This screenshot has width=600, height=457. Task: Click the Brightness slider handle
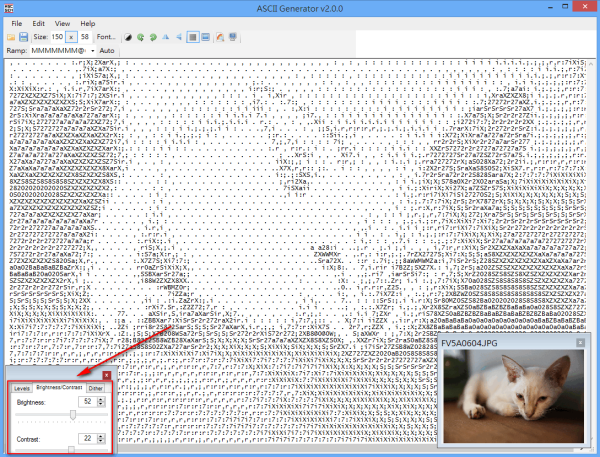[73, 415]
